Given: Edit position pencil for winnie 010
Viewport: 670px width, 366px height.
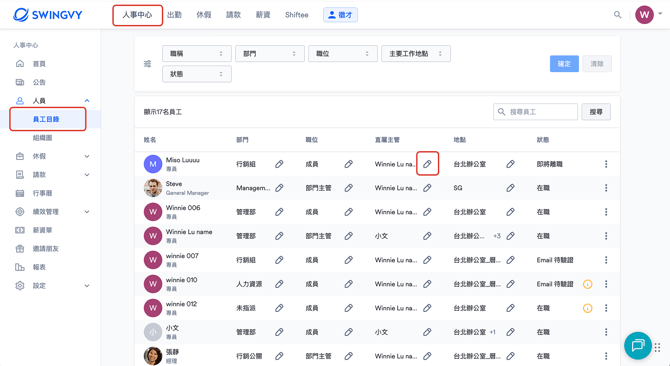Looking at the screenshot, I should tap(349, 284).
